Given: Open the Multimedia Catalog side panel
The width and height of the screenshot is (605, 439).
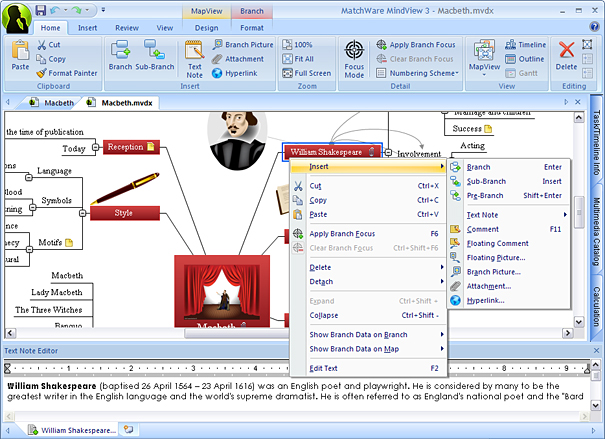Looking at the screenshot, I should pos(597,231).
